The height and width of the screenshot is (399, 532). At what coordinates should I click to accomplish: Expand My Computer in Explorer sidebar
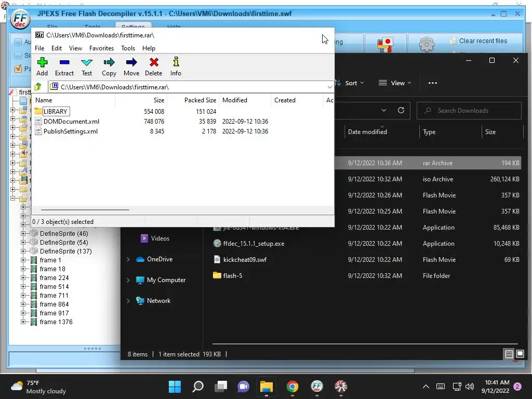point(128,280)
